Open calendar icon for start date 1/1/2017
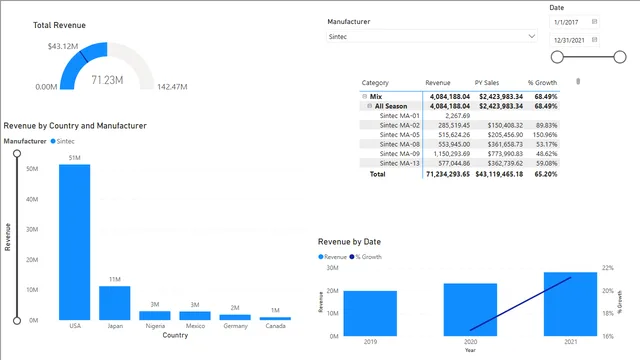Viewport: 640px width, 360px height. pos(594,22)
